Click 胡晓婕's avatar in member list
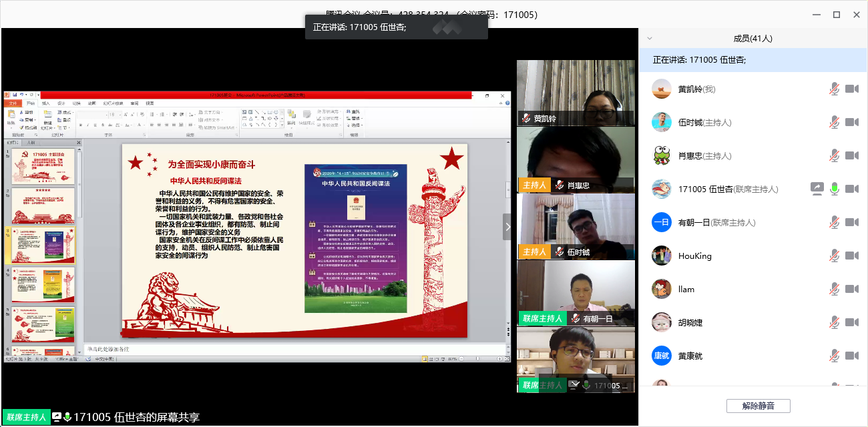The image size is (868, 427). pos(661,322)
